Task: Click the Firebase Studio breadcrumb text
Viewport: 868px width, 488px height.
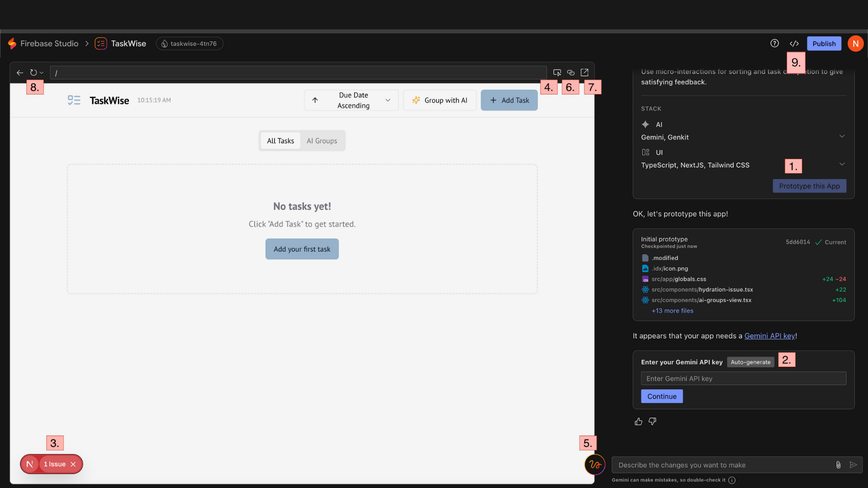Action: click(x=49, y=43)
